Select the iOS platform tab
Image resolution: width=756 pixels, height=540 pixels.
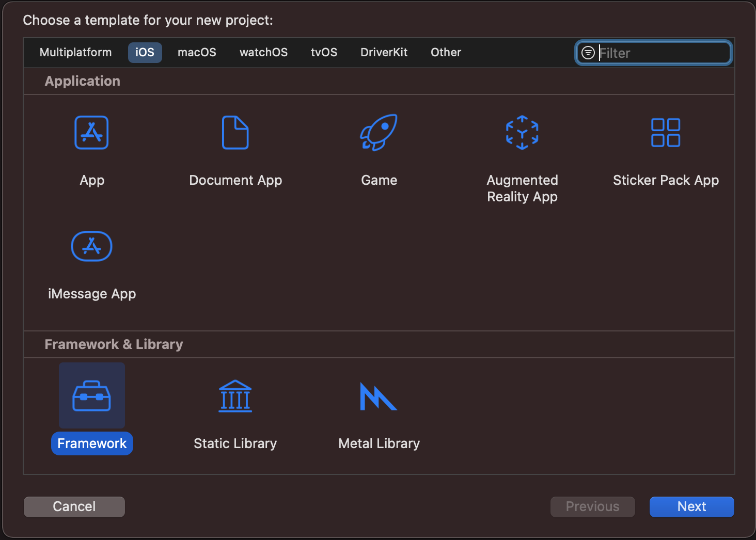pyautogui.click(x=145, y=53)
